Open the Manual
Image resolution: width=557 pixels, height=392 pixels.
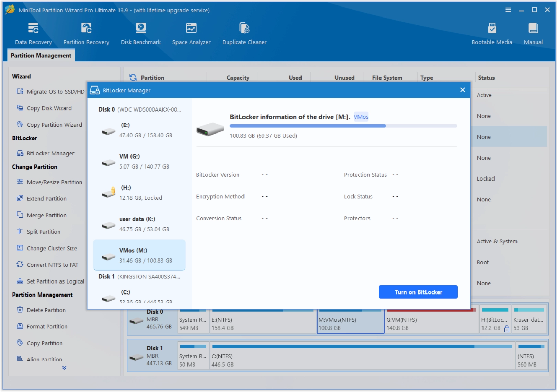[533, 34]
